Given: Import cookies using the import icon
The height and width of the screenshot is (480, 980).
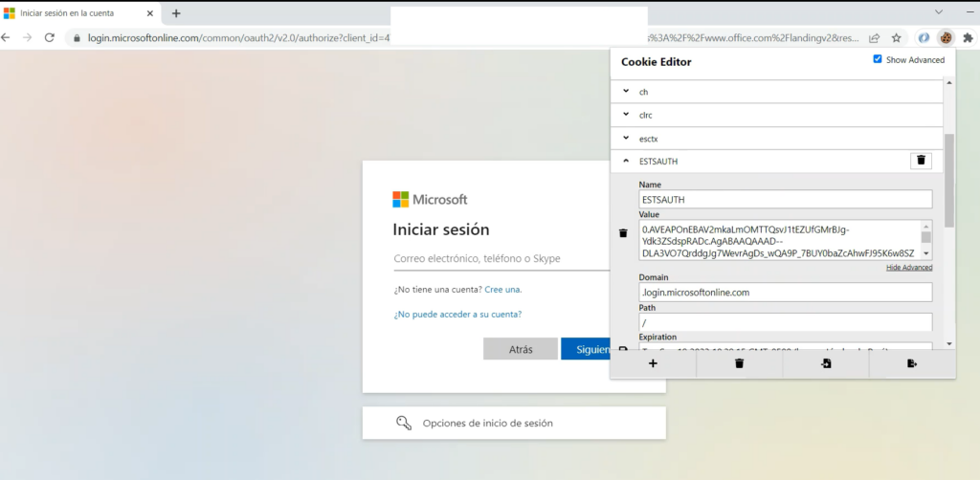Looking at the screenshot, I should coord(826,363).
